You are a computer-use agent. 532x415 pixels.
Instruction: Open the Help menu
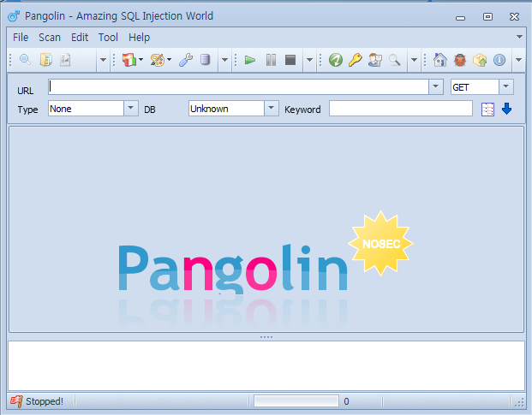pos(139,38)
